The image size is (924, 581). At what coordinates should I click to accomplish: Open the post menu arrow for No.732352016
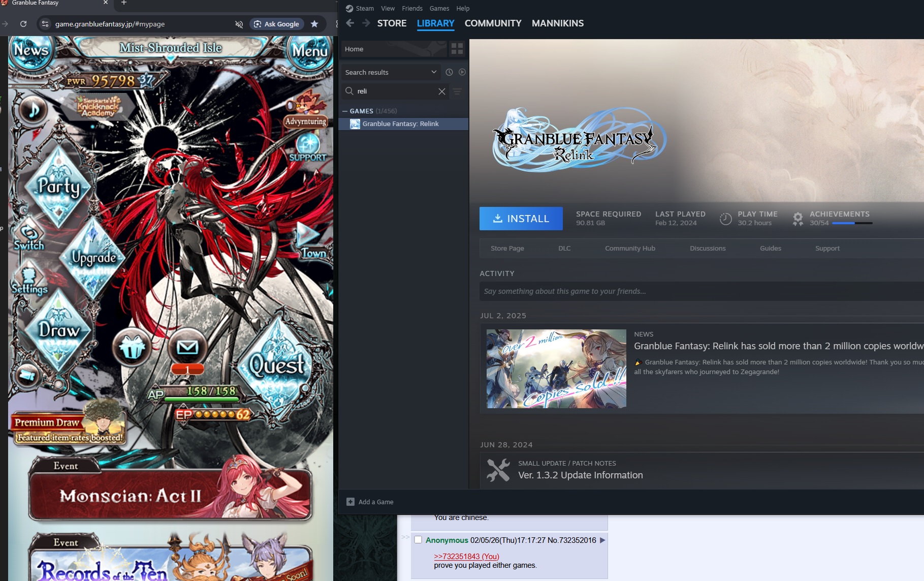pyautogui.click(x=602, y=540)
